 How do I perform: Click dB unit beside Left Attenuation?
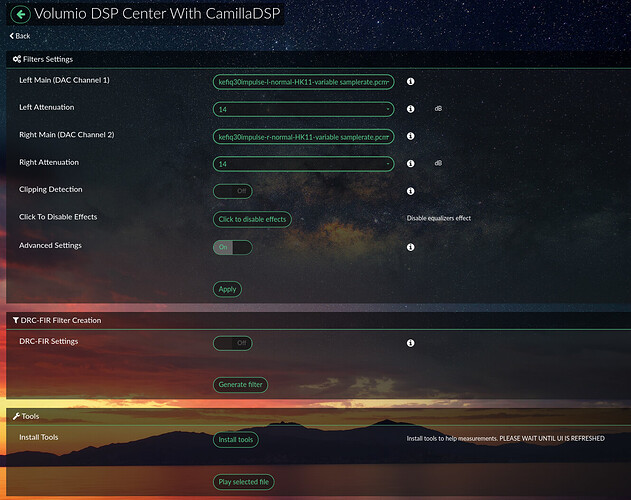438,109
